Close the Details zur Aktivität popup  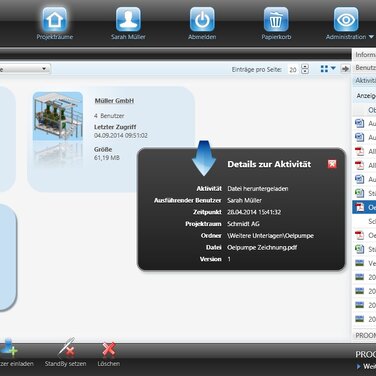point(332,164)
